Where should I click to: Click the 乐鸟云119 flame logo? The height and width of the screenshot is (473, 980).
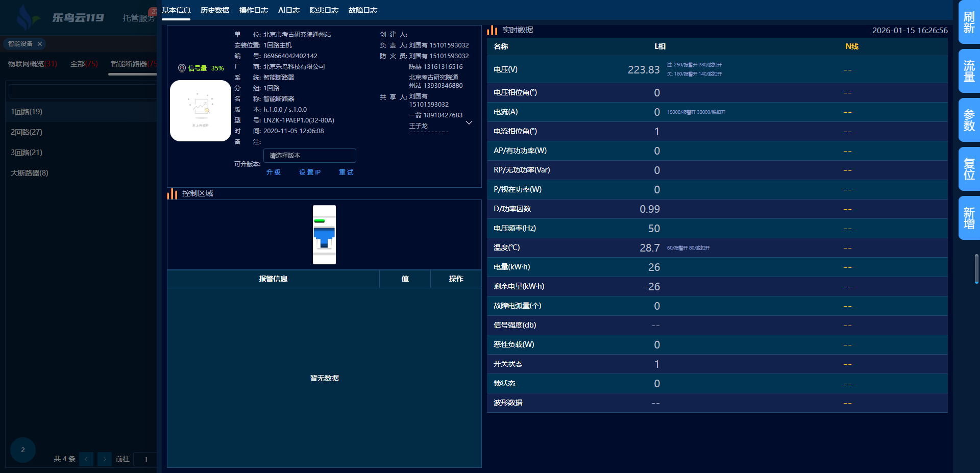(26, 18)
